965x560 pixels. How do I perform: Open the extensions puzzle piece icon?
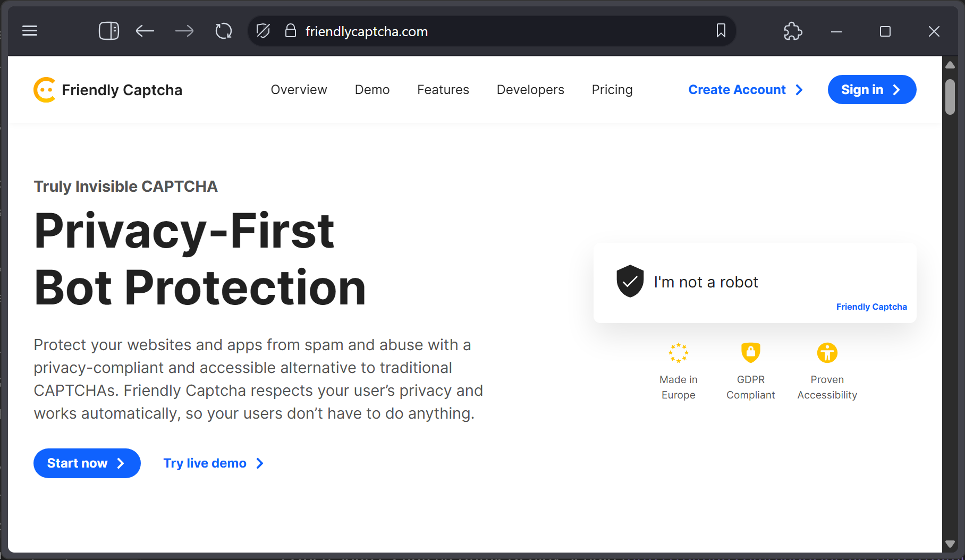[x=793, y=31]
